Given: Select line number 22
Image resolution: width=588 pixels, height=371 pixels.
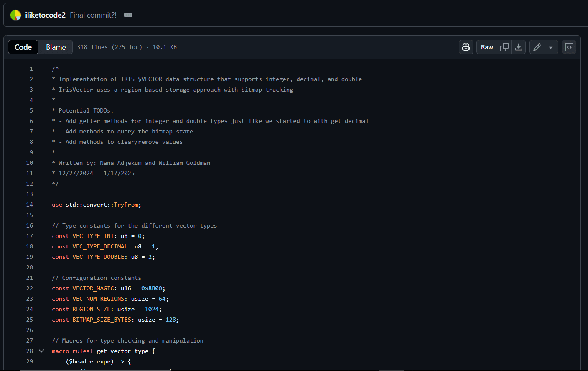Looking at the screenshot, I should tap(29, 288).
